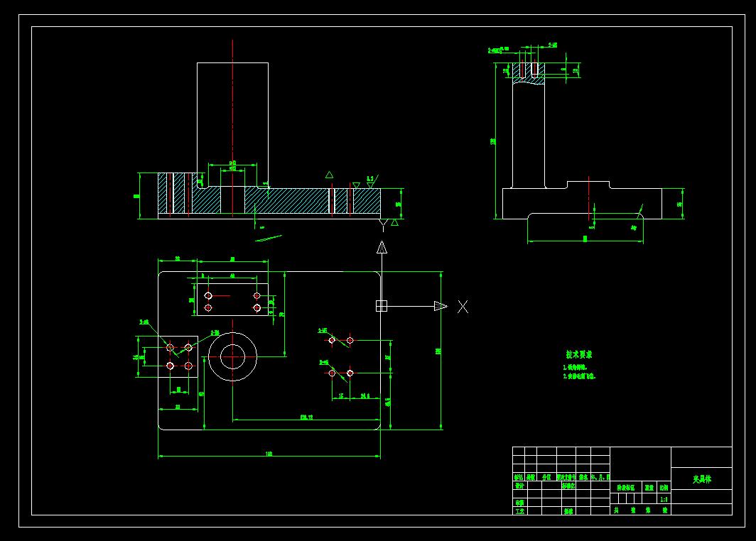Select the 设计 cell label
The width and height of the screenshot is (756, 541).
click(519, 486)
